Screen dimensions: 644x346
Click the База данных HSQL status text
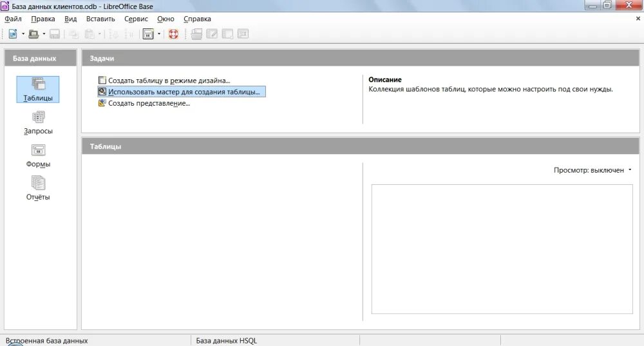tap(226, 341)
